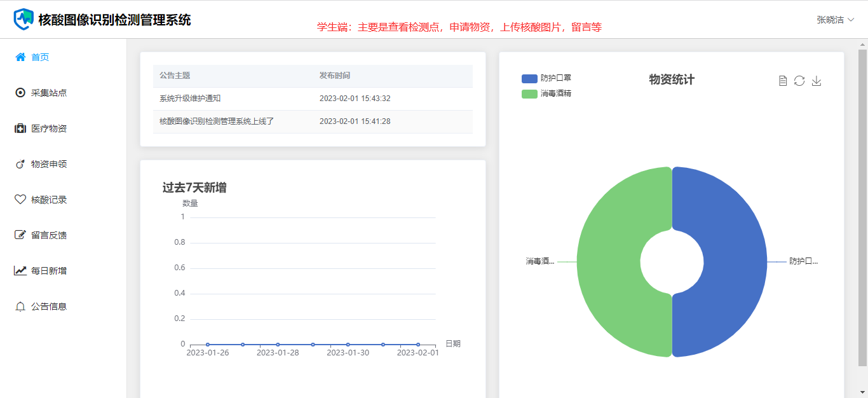
Task: Go to 首页 menu item
Action: pos(40,57)
